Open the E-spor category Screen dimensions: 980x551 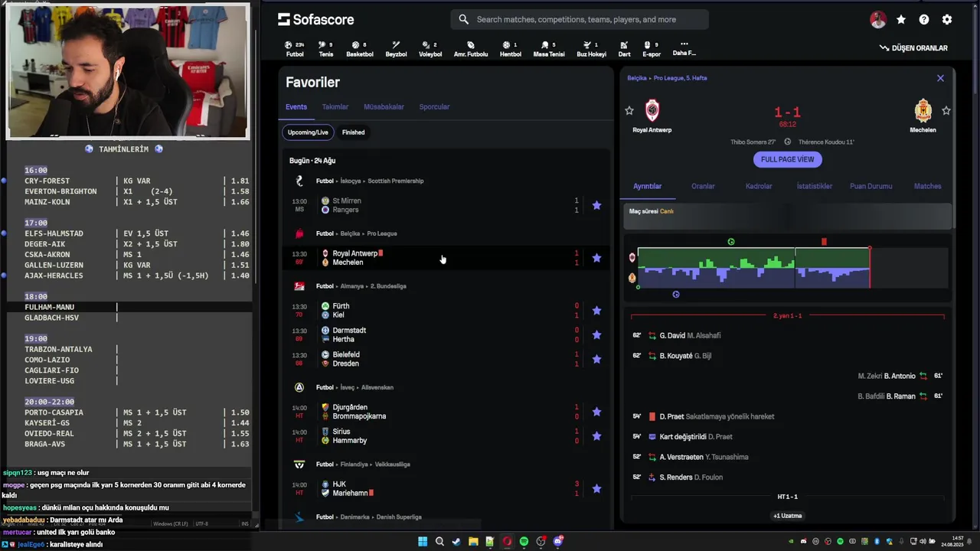(652, 49)
